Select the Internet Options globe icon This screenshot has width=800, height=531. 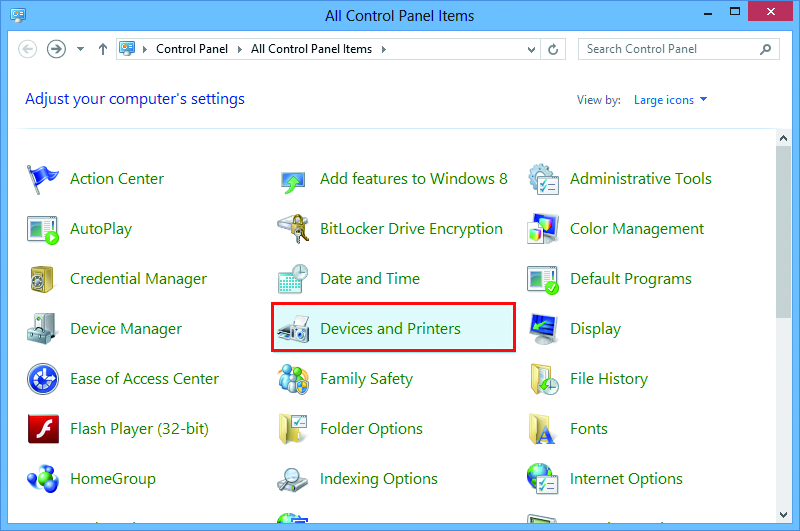click(543, 478)
